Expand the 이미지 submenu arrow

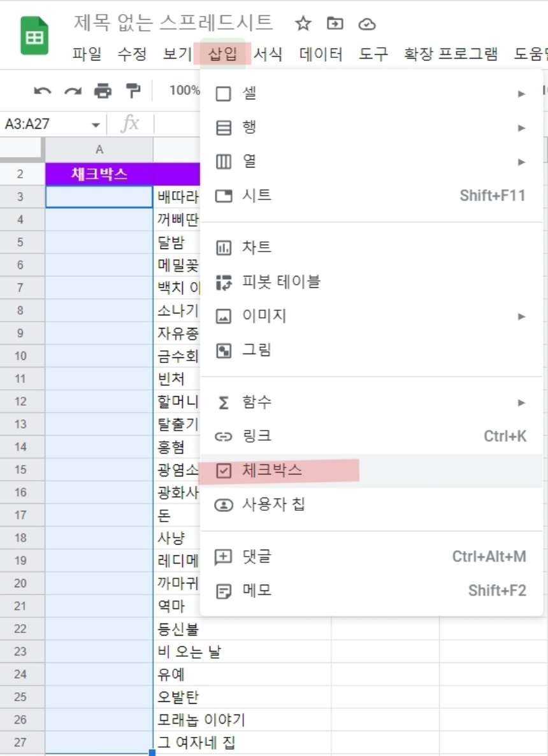pyautogui.click(x=521, y=315)
